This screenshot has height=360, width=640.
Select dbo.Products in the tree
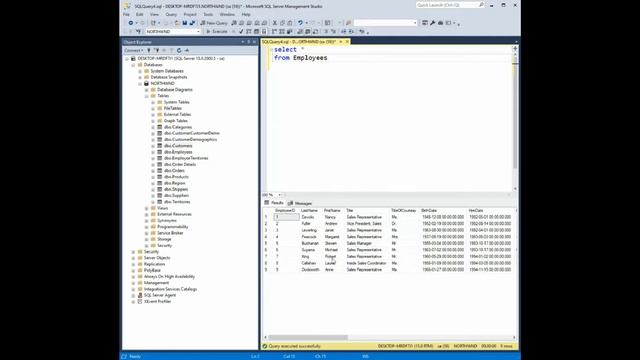pyautogui.click(x=176, y=177)
